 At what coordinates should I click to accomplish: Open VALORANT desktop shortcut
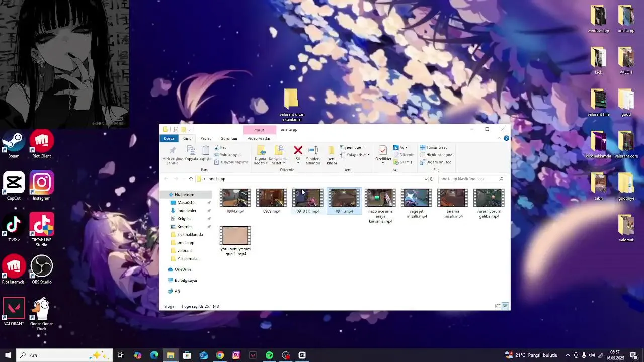tap(14, 312)
